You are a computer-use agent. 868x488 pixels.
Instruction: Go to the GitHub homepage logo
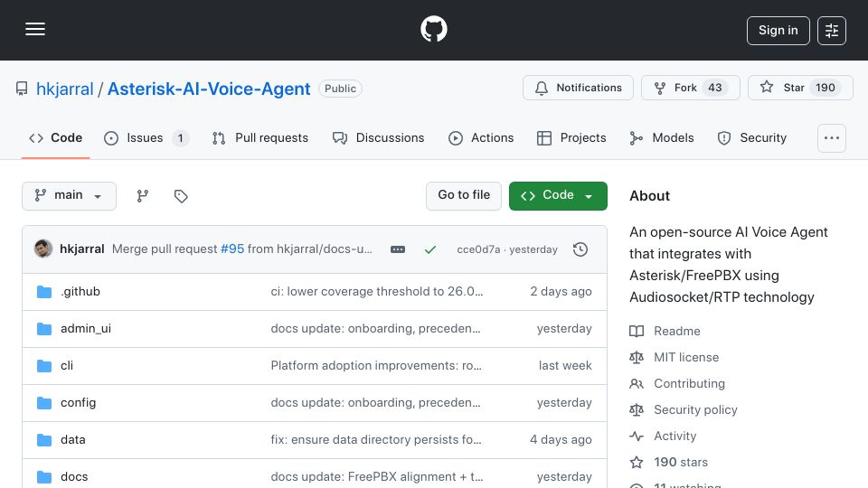point(433,29)
